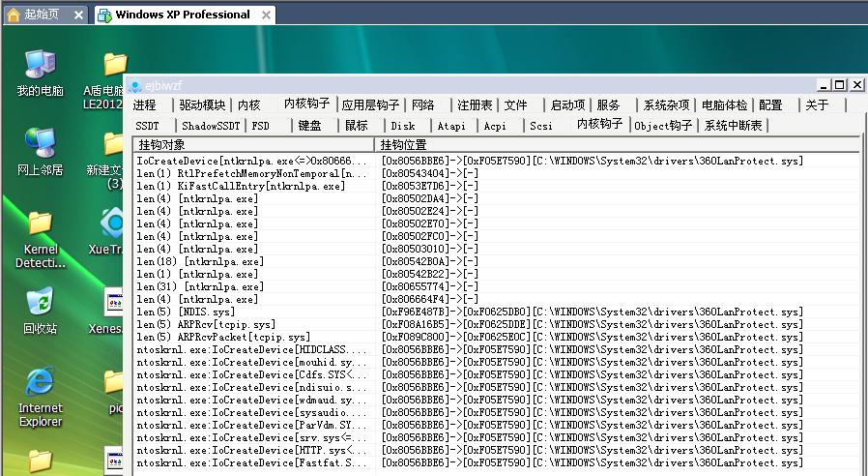Open the 网络 tab

(x=423, y=104)
